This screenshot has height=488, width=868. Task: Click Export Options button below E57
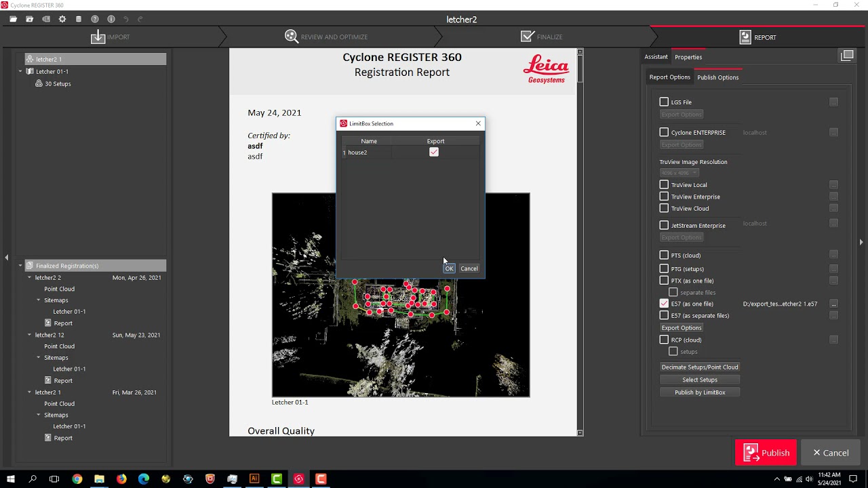pyautogui.click(x=682, y=327)
